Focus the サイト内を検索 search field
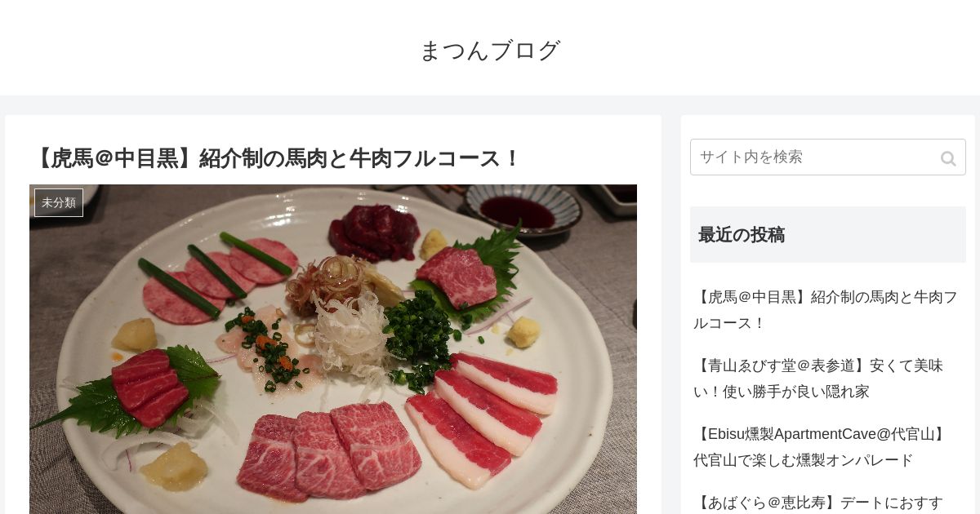The height and width of the screenshot is (514, 980). point(827,157)
